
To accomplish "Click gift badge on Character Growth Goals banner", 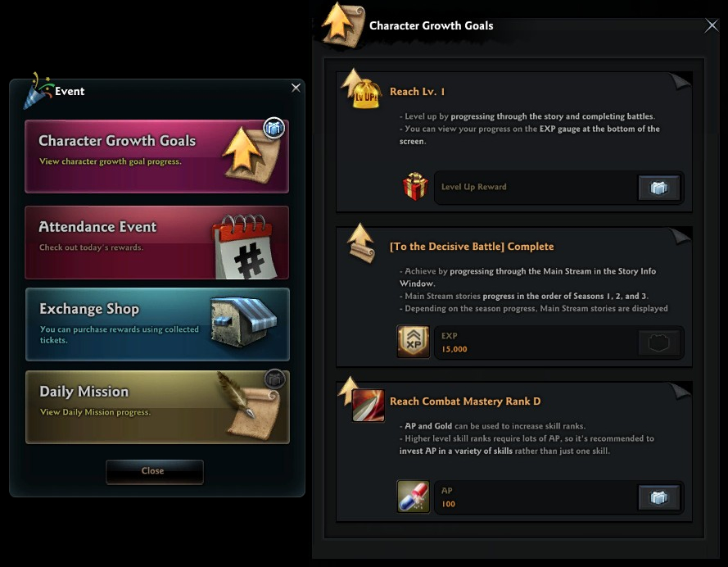I will (x=274, y=128).
